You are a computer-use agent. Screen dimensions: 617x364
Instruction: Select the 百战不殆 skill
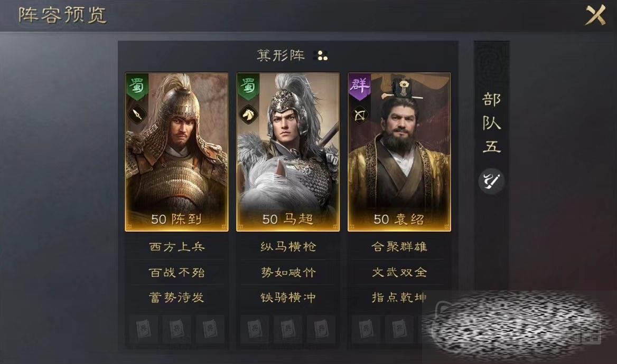[176, 272]
